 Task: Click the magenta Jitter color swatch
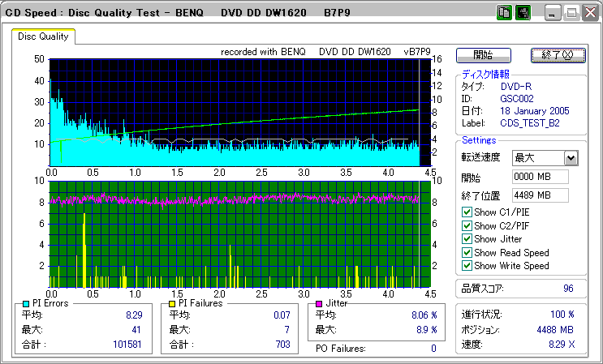tap(319, 304)
